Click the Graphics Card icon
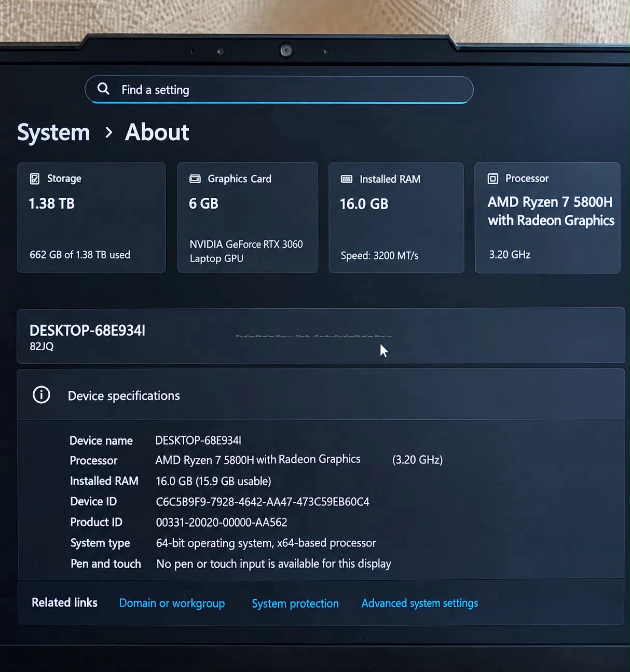 [x=195, y=178]
